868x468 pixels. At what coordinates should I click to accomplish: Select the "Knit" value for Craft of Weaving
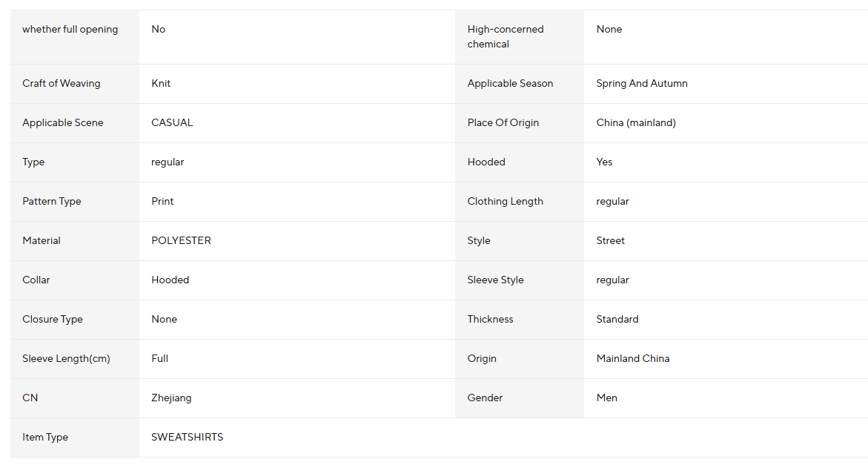pos(161,84)
